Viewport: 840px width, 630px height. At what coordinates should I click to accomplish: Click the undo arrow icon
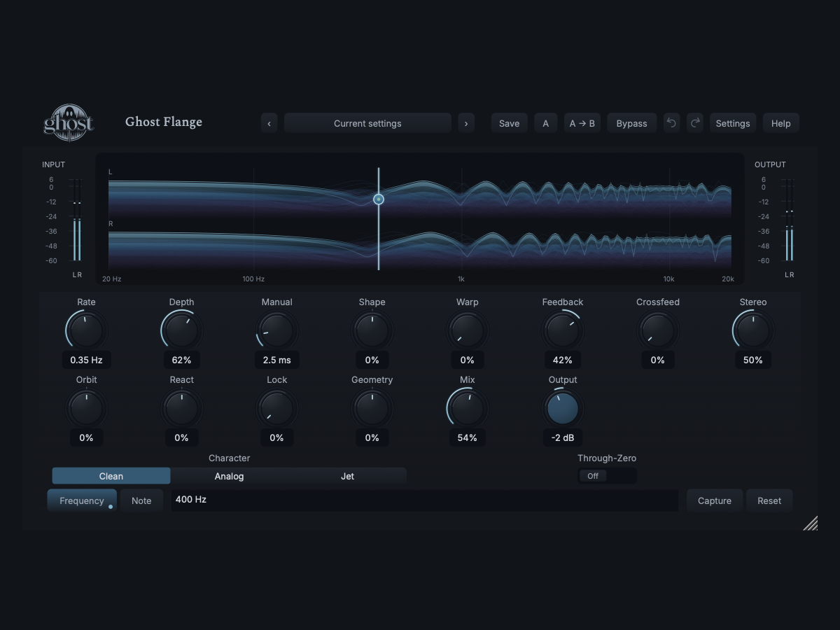[671, 123]
